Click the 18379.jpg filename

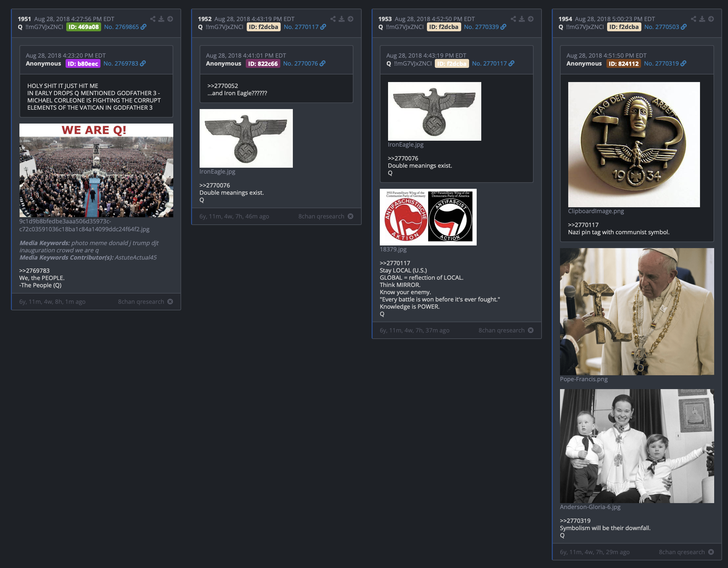(393, 249)
